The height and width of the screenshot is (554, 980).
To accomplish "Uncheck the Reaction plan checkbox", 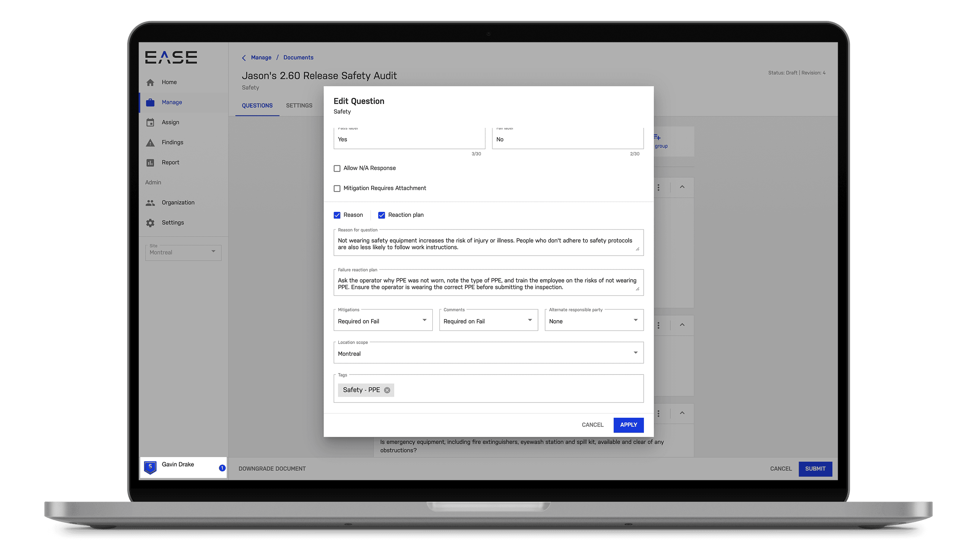I will pyautogui.click(x=382, y=215).
